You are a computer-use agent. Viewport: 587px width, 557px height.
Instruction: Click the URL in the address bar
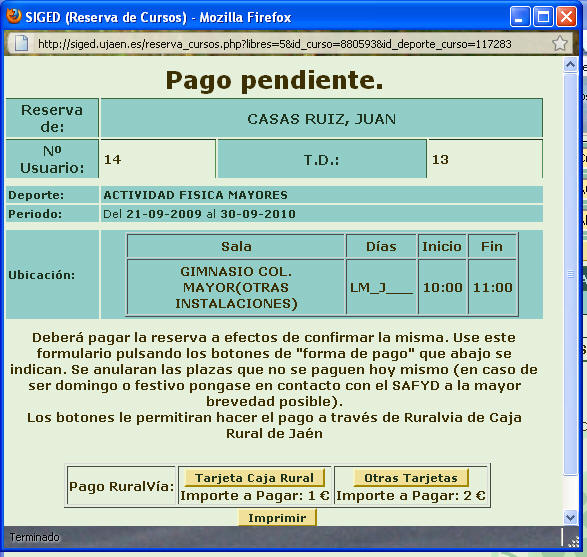pos(274,44)
